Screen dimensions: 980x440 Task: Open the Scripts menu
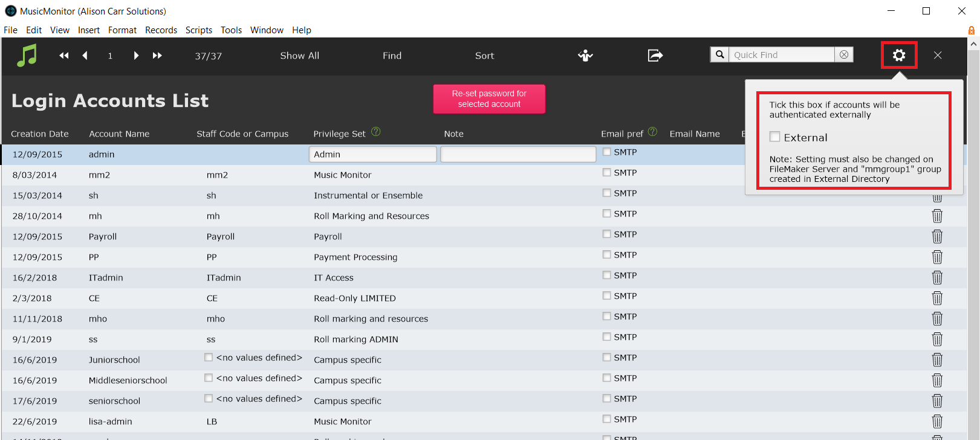click(x=199, y=30)
